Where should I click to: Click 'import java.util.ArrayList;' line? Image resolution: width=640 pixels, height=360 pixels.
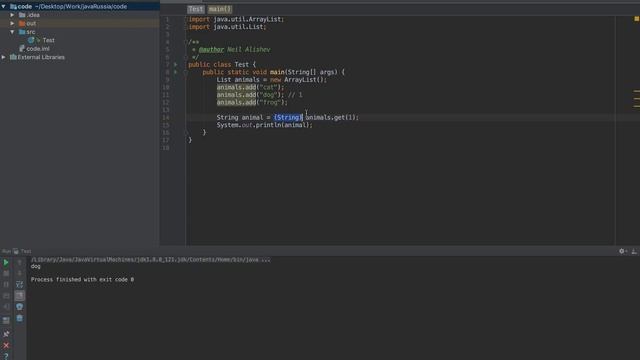236,19
